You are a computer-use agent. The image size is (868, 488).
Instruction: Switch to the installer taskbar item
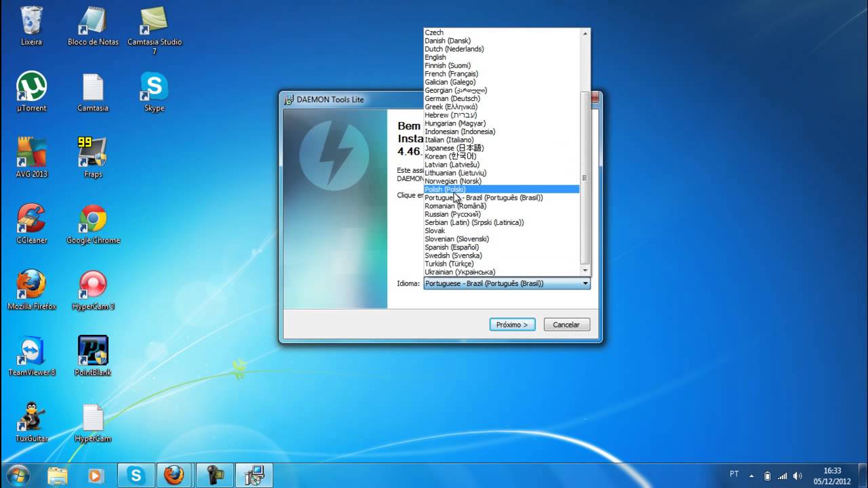click(x=254, y=475)
